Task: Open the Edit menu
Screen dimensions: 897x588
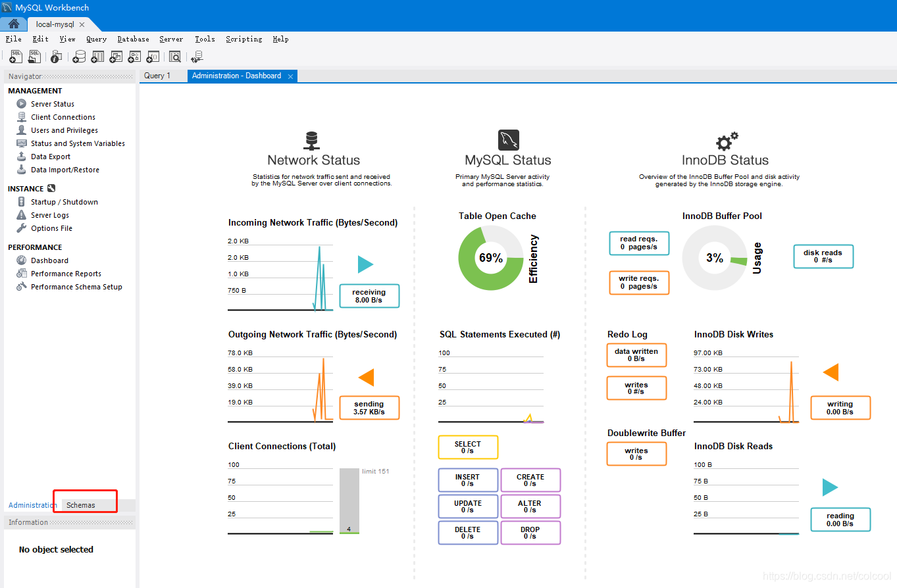Action: click(x=40, y=39)
